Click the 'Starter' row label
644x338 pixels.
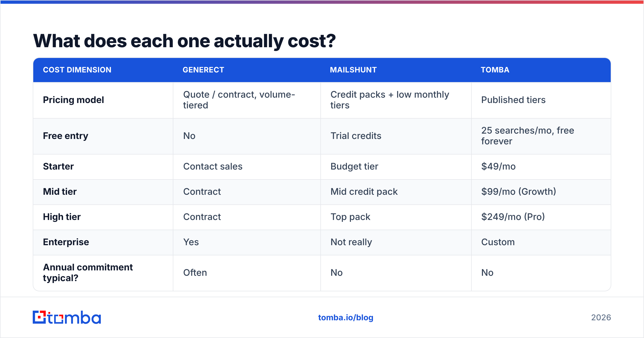(x=58, y=166)
